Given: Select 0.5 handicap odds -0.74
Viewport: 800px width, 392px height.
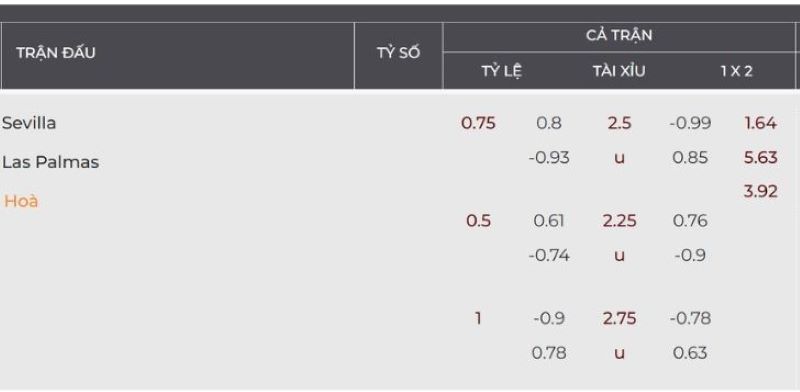Looking at the screenshot, I should tap(549, 255).
